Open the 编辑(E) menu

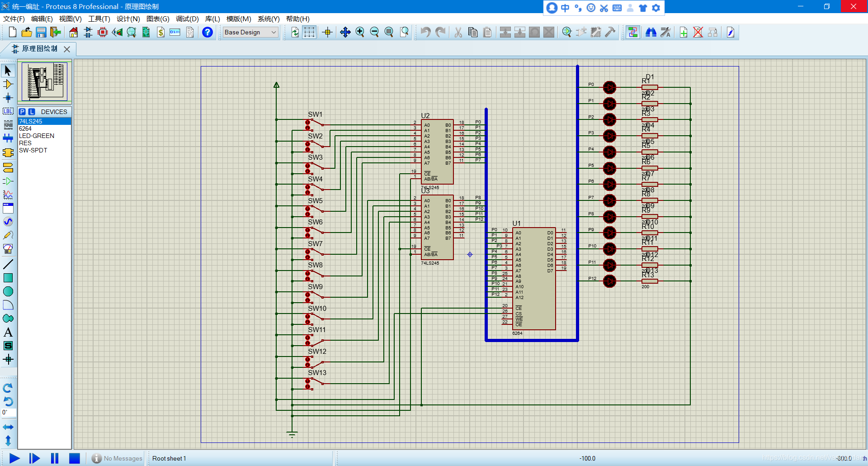pyautogui.click(x=42, y=19)
